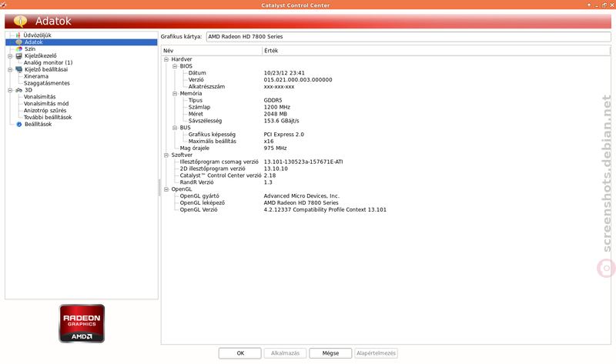
Task: Open Vonalsimítás mód settings
Action: click(x=46, y=104)
